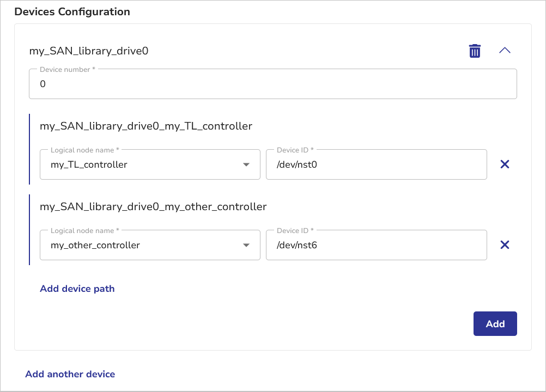Collapse the my_SAN_library_drive0 device panel
The width and height of the screenshot is (546, 392).
pos(505,51)
